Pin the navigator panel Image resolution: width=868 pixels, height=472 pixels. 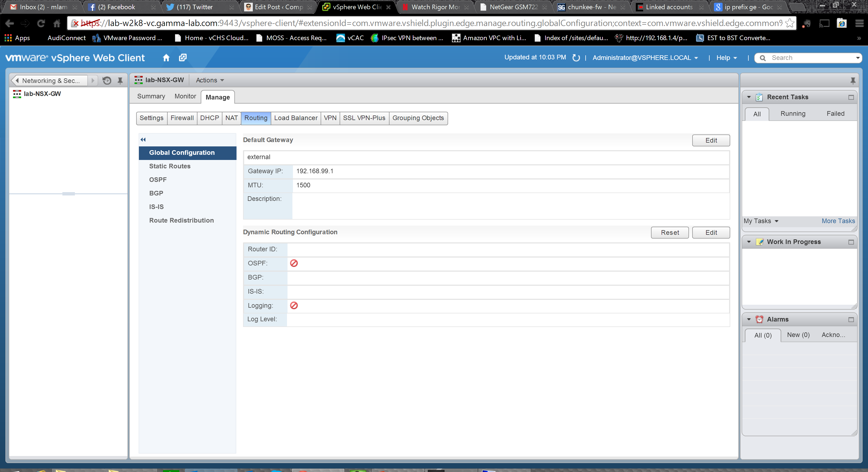click(120, 81)
